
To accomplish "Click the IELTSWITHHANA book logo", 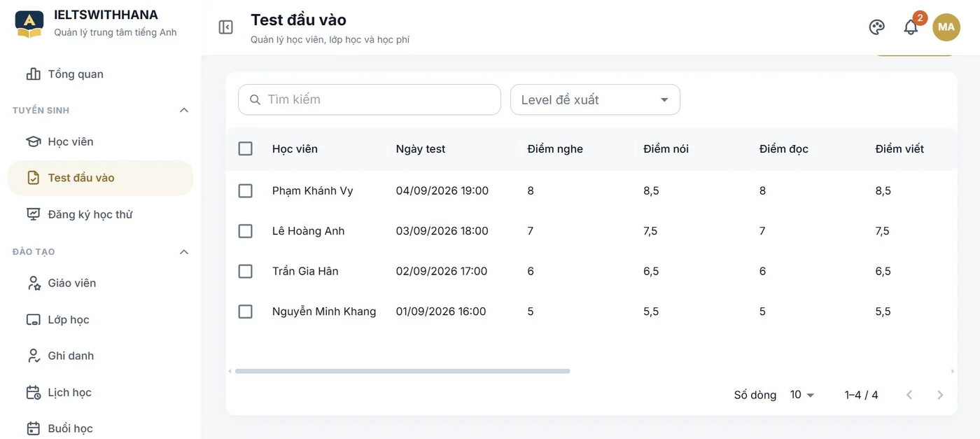I will tap(29, 24).
